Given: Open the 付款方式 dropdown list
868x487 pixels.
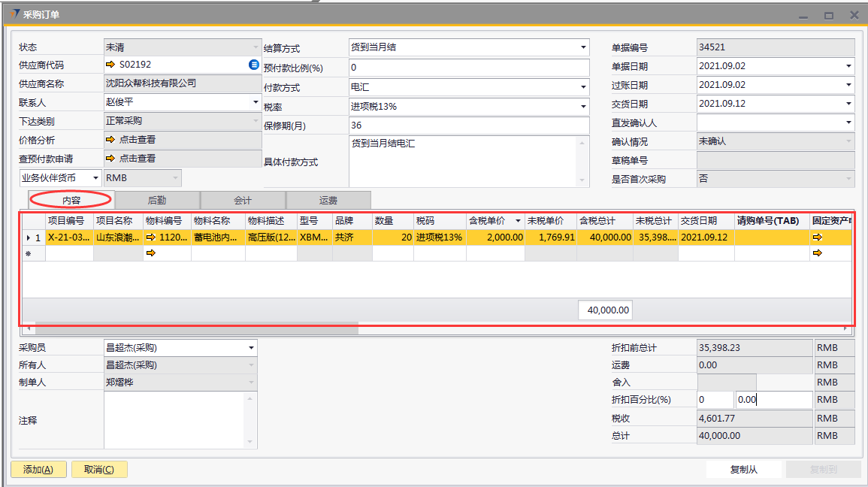Looking at the screenshot, I should 583,87.
